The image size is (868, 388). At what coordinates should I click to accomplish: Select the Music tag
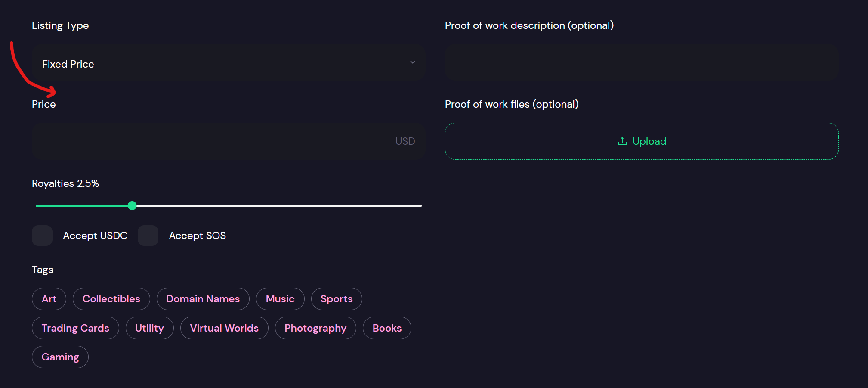click(280, 298)
